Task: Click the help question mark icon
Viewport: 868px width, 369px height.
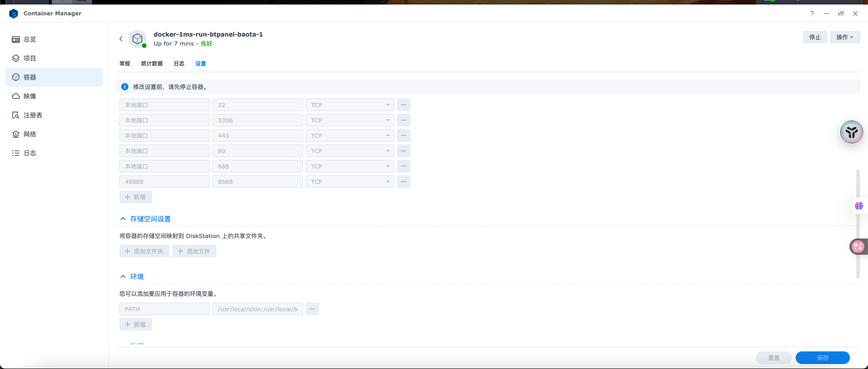Action: (812, 14)
